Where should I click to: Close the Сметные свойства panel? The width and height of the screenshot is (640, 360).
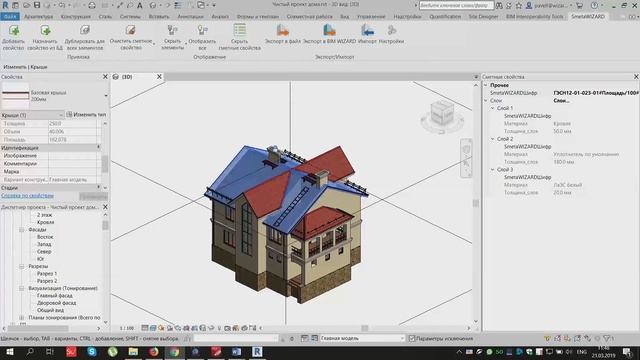pyautogui.click(x=636, y=77)
